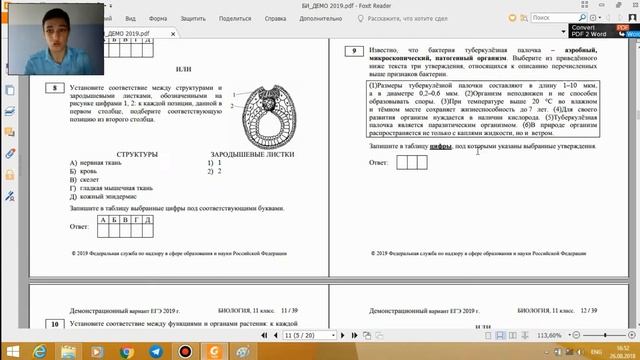
Task: Open the Поделиться ribbon tab
Action: [235, 19]
